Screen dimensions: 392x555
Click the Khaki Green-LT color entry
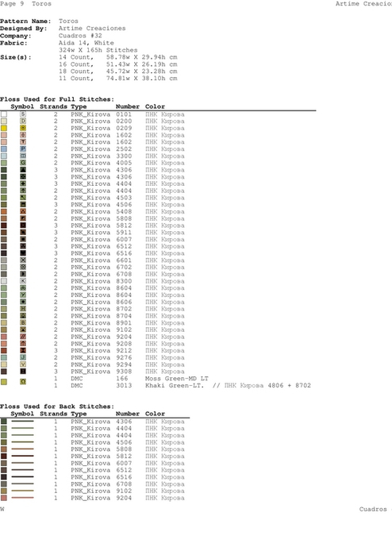pyautogui.click(x=175, y=385)
